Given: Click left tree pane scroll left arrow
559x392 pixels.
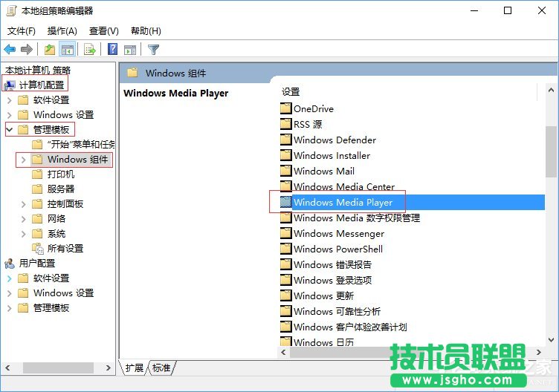Looking at the screenshot, I should pyautogui.click(x=8, y=367).
